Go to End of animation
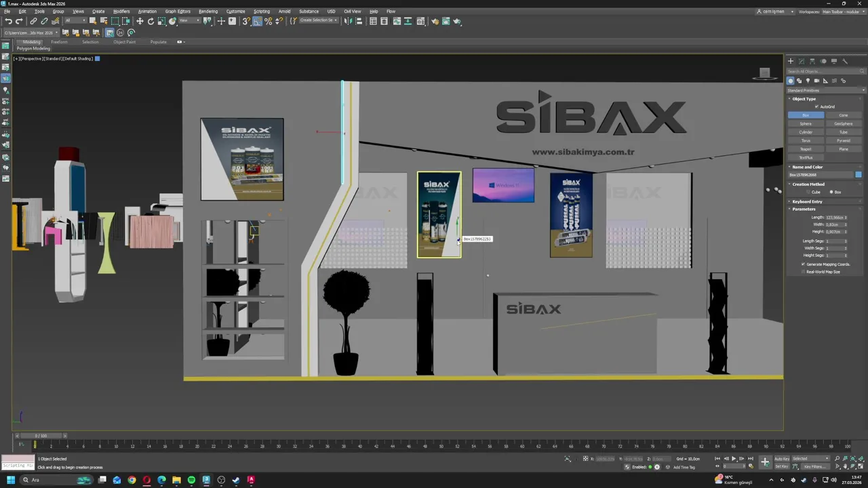Screen dimensions: 868x488 tap(750, 459)
